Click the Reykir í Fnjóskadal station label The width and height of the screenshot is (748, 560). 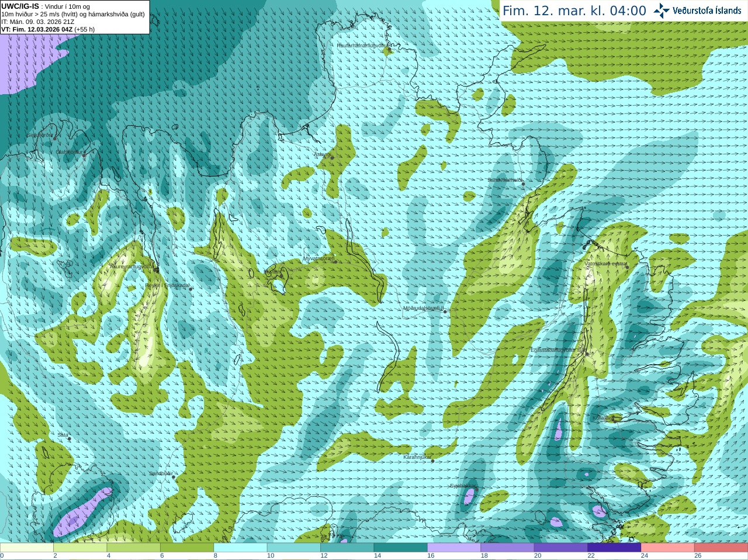[x=168, y=285]
